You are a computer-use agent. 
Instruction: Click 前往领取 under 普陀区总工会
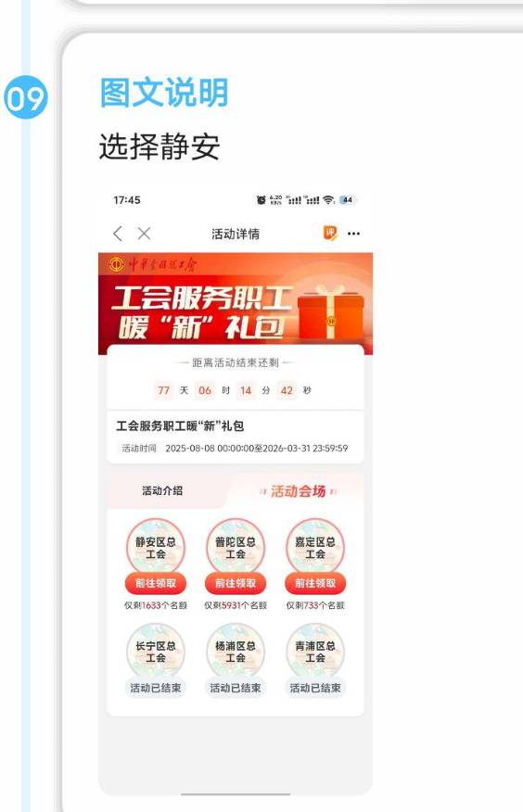point(236,584)
